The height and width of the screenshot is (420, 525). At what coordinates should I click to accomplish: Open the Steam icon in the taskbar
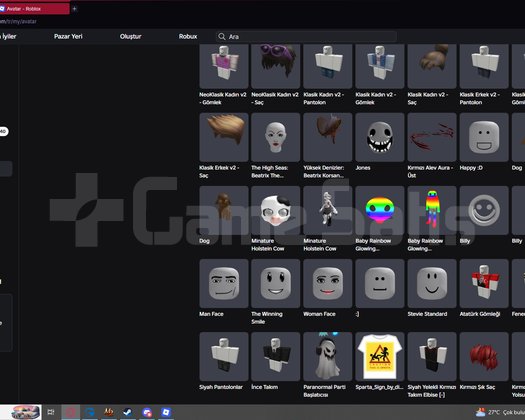coord(128,412)
